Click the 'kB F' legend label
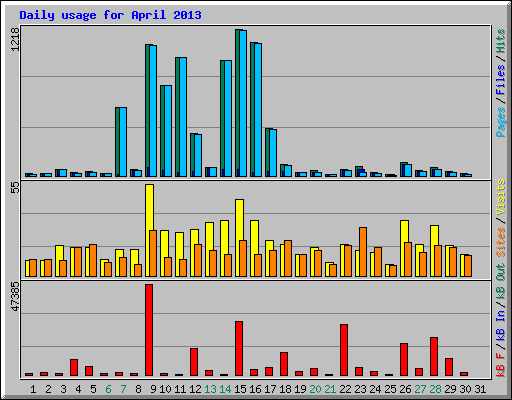This screenshot has height=400, width=512. [500, 364]
